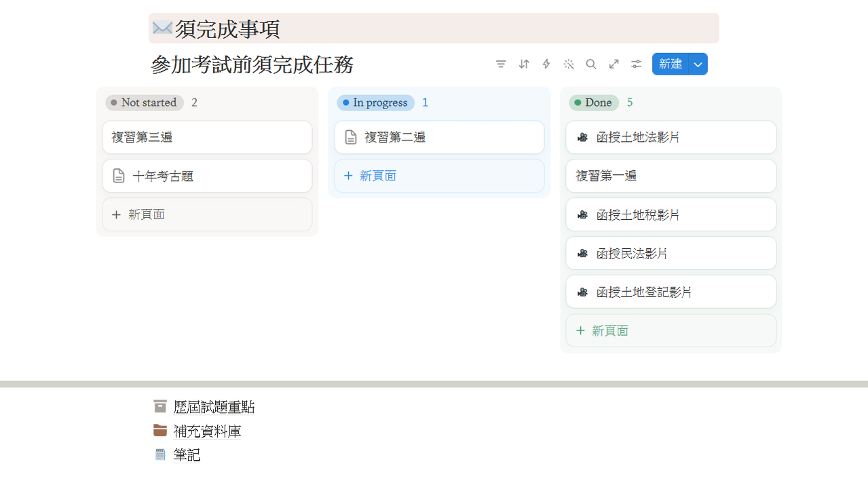Click the In progress status tag
This screenshot has width=868, height=485.
pos(376,102)
